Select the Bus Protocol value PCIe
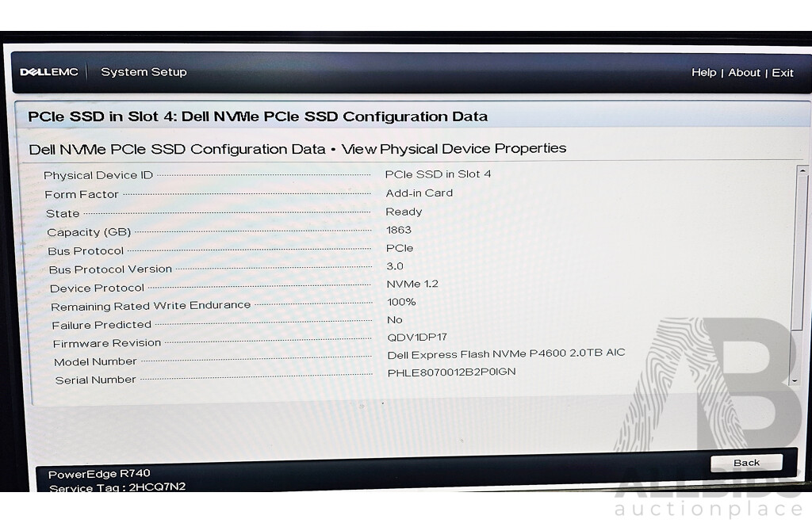Screen dimensions: 812x523 pyautogui.click(x=400, y=248)
